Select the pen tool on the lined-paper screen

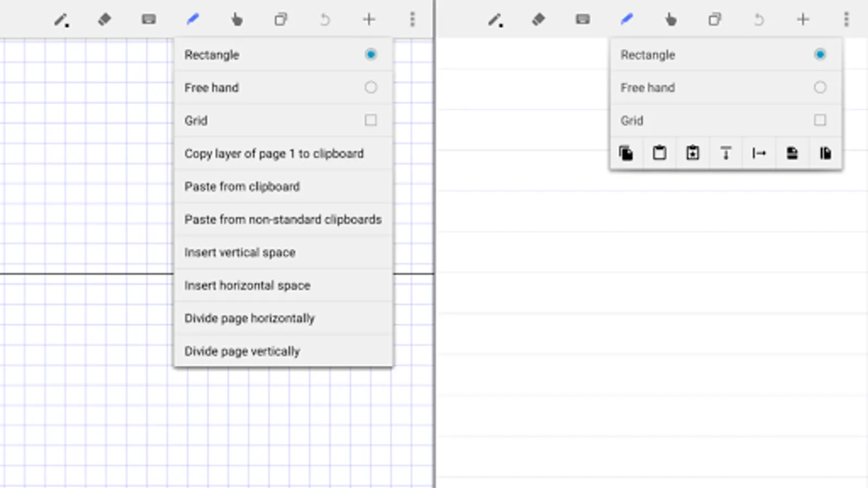pyautogui.click(x=495, y=20)
